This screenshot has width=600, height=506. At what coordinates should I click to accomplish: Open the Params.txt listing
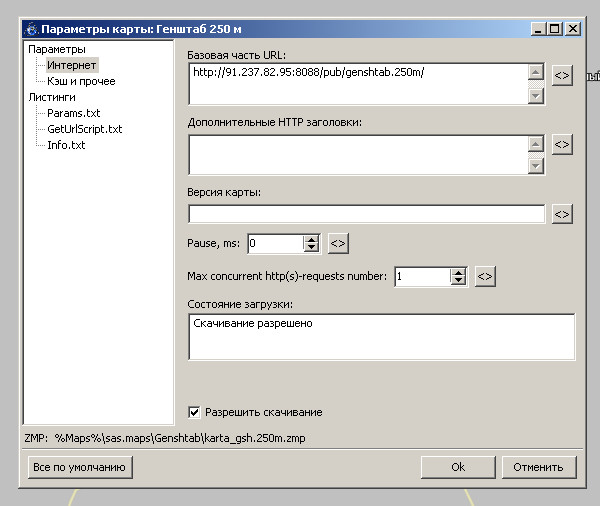pos(74,113)
